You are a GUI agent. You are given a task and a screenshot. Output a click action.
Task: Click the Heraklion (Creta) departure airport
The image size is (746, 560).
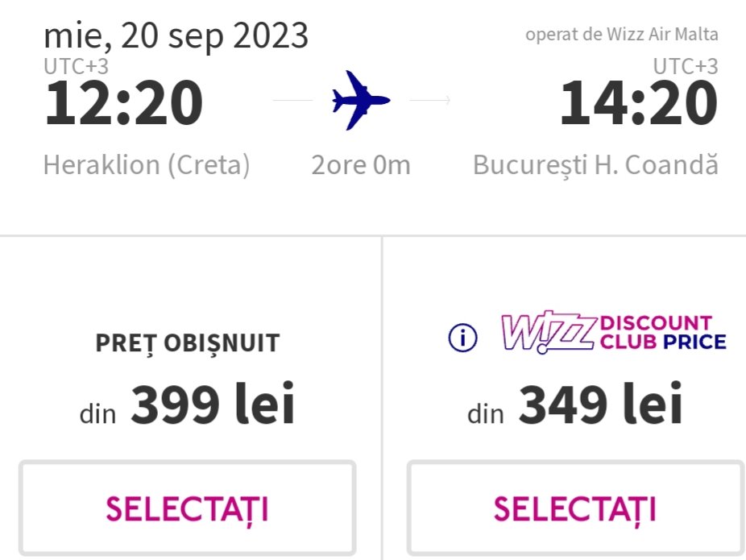click(147, 165)
